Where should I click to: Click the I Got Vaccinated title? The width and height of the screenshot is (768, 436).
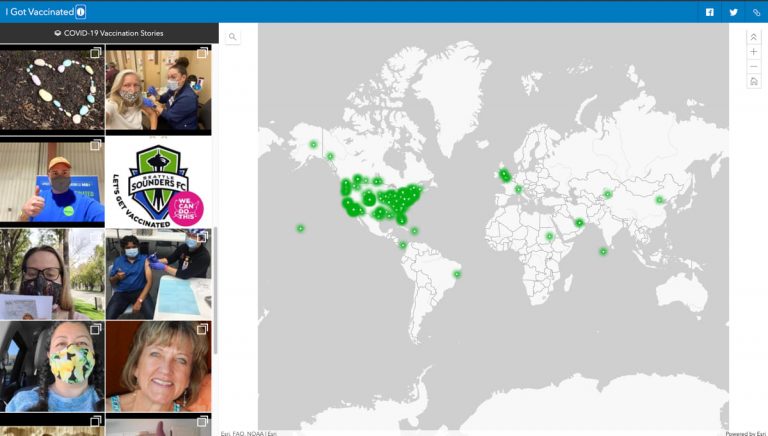[40, 12]
